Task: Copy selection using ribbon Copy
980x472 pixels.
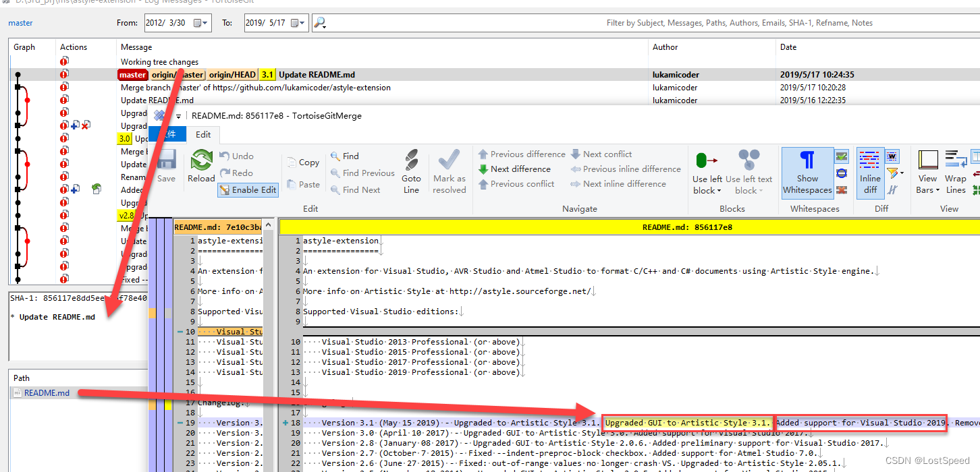Action: point(303,163)
